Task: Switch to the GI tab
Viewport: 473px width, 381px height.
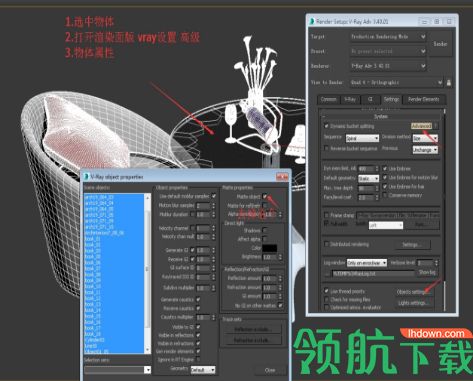Action: (x=370, y=99)
